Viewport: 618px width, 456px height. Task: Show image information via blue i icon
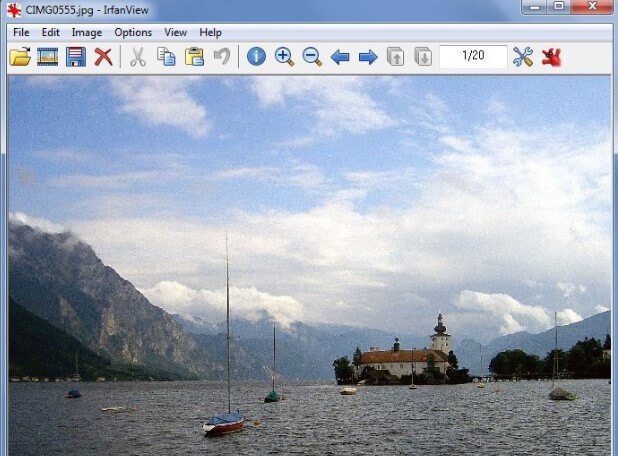click(x=256, y=57)
